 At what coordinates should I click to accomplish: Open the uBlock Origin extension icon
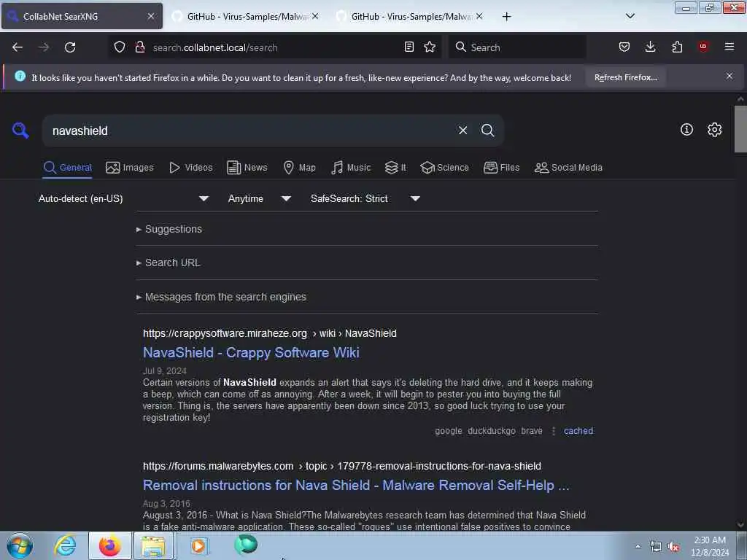pos(703,47)
